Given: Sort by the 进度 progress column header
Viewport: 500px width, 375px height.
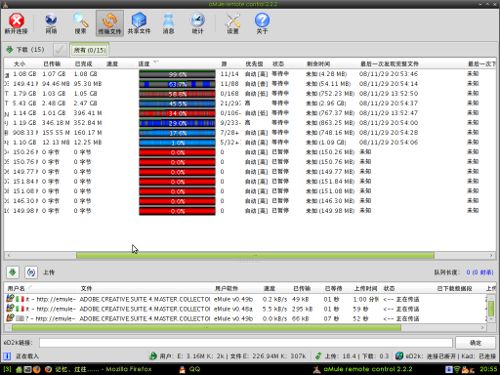Looking at the screenshot, I should click(144, 64).
